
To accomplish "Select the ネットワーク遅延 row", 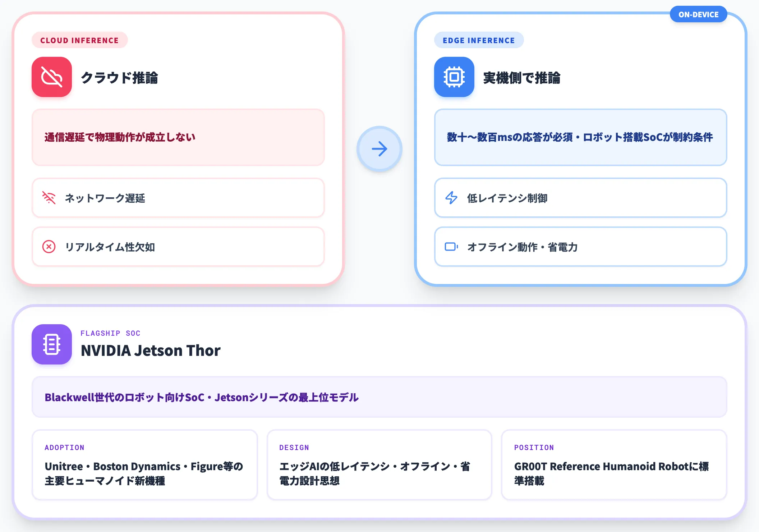I will pos(178,198).
